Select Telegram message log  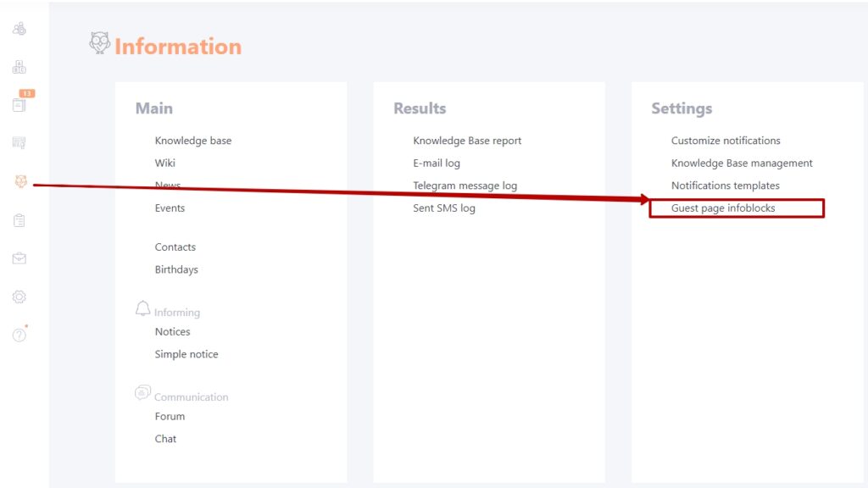click(465, 186)
